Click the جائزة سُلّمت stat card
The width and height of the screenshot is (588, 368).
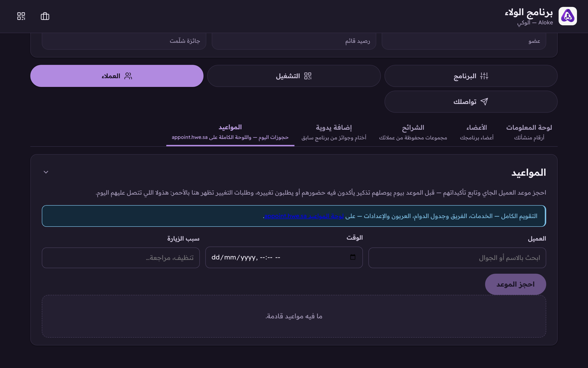[124, 41]
